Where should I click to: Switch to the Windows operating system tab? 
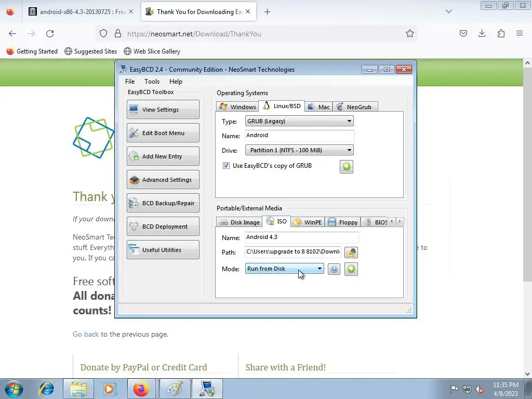coord(237,107)
